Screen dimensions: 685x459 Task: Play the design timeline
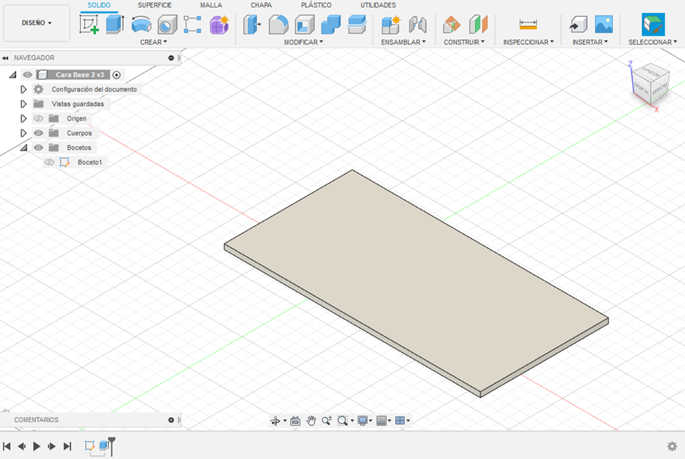click(37, 446)
